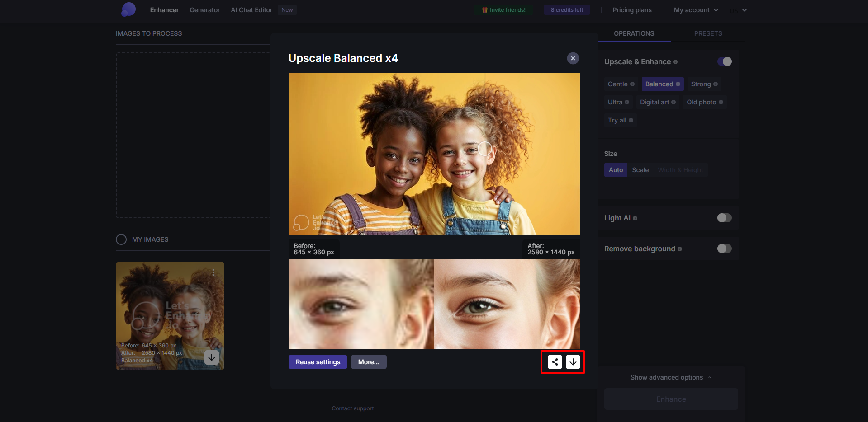Turn on Remove background
The image size is (868, 422).
point(724,249)
